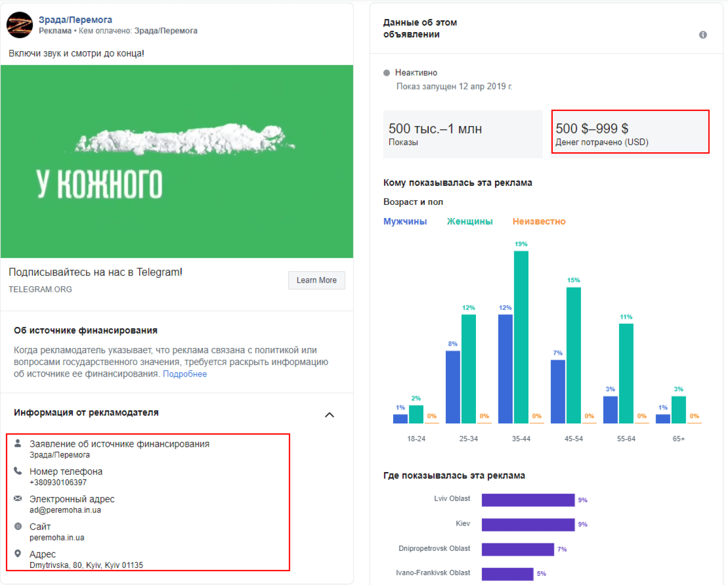Click the Kiev region bar
Image resolution: width=728 pixels, height=585 pixels.
click(528, 524)
